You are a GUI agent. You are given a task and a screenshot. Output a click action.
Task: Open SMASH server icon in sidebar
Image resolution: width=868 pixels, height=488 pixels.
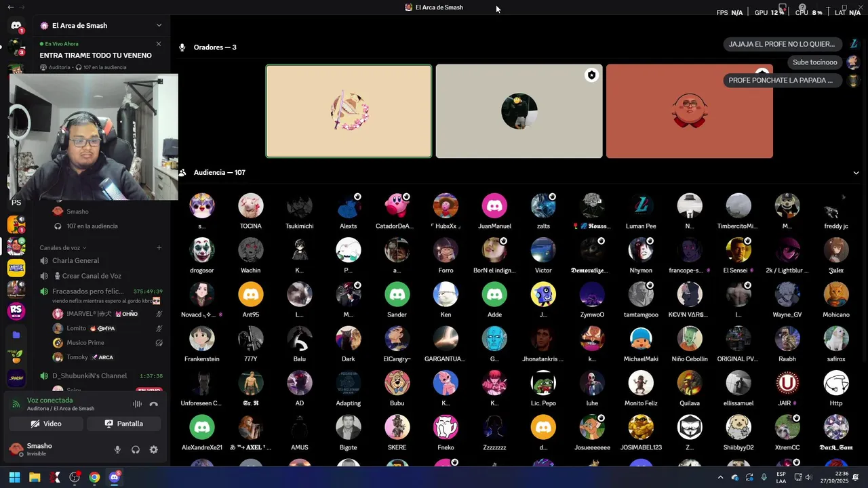tap(16, 379)
